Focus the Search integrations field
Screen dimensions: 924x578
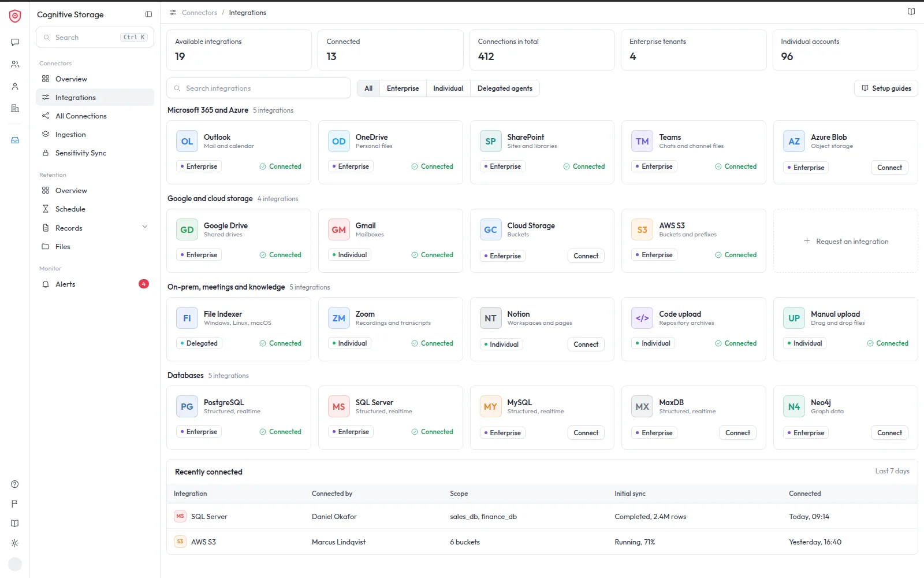[259, 88]
